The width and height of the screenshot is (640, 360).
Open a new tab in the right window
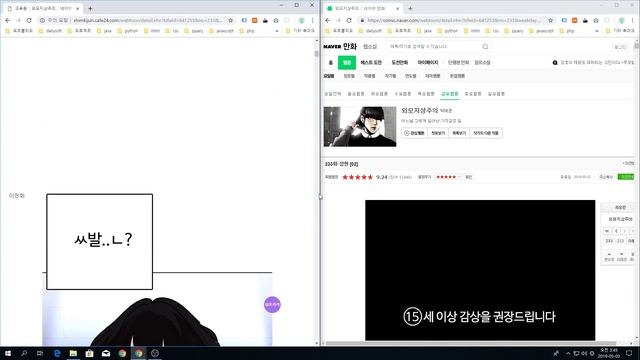click(x=410, y=8)
